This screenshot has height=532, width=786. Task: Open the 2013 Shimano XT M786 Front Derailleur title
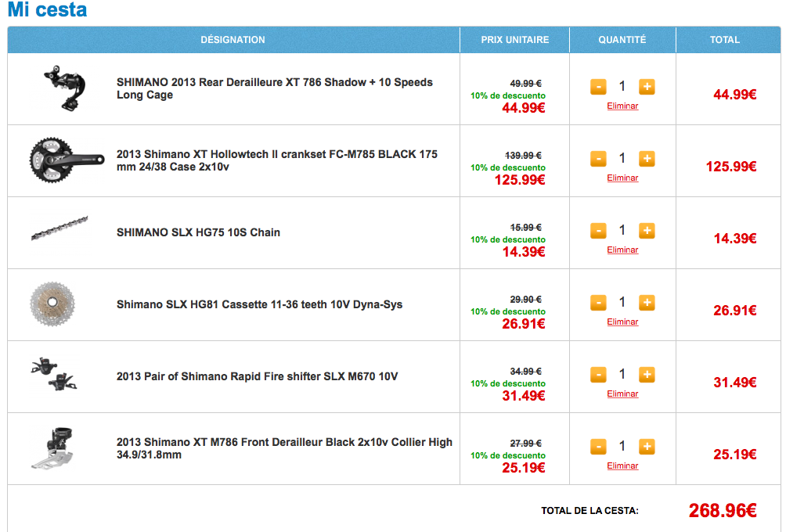[285, 448]
